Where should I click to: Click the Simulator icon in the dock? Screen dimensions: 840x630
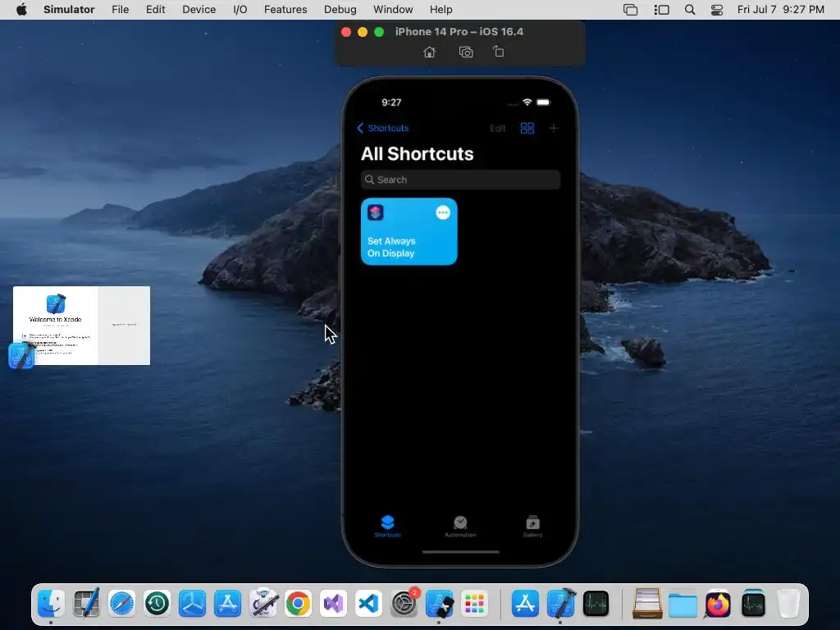pyautogui.click(x=440, y=604)
